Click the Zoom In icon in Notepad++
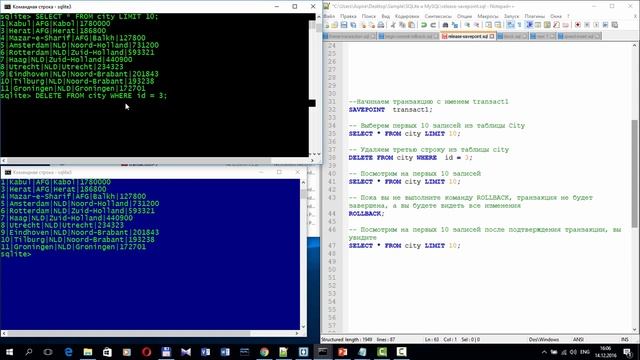The image size is (640, 360). coord(468,25)
